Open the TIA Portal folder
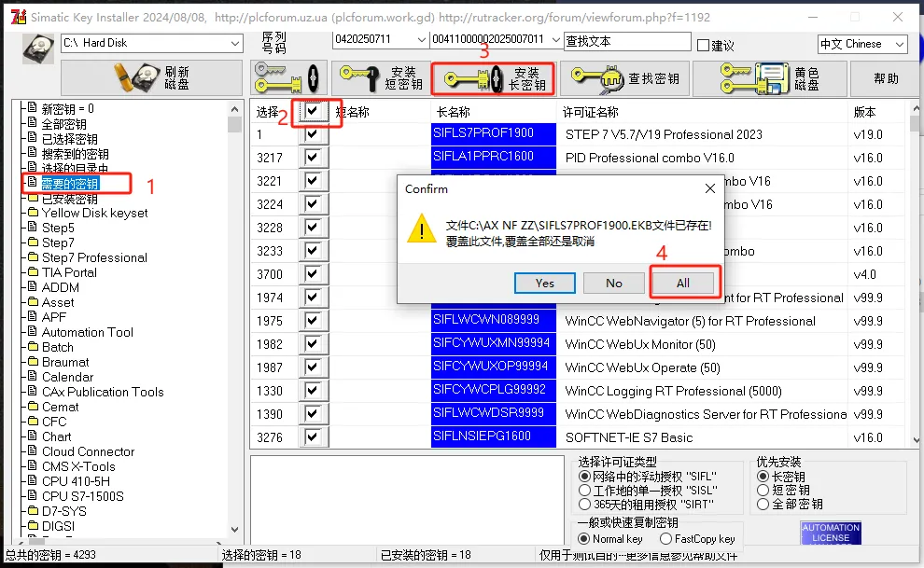This screenshot has height=568, width=924. click(69, 272)
